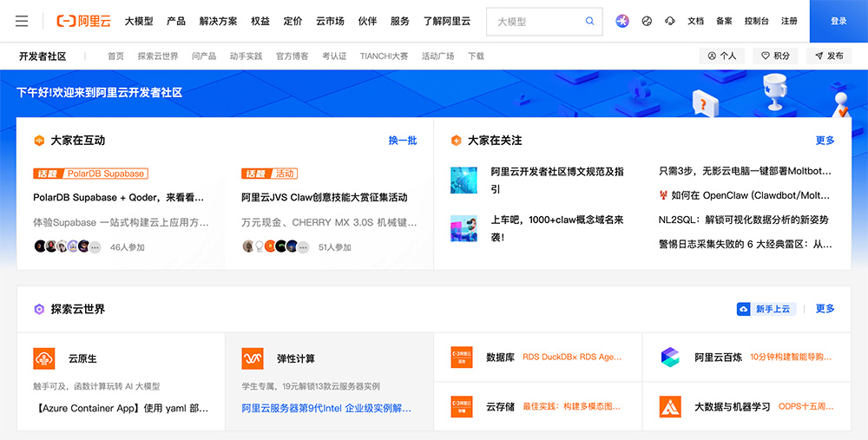868x440 pixels.
Task: Click participant avatars beside 51人参加
Action: pos(276,246)
